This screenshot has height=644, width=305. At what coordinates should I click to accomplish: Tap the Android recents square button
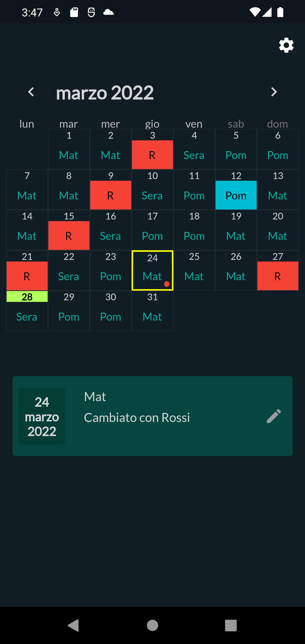tap(231, 625)
